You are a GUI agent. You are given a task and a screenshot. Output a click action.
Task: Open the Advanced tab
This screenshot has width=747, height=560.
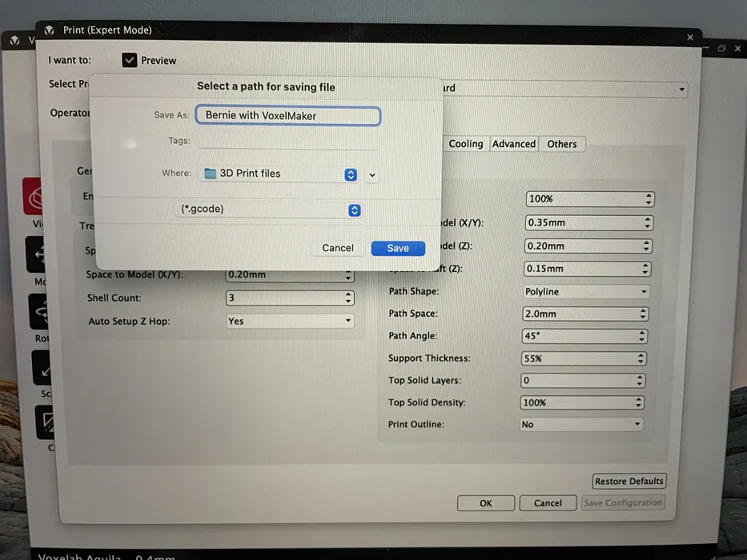(x=513, y=144)
